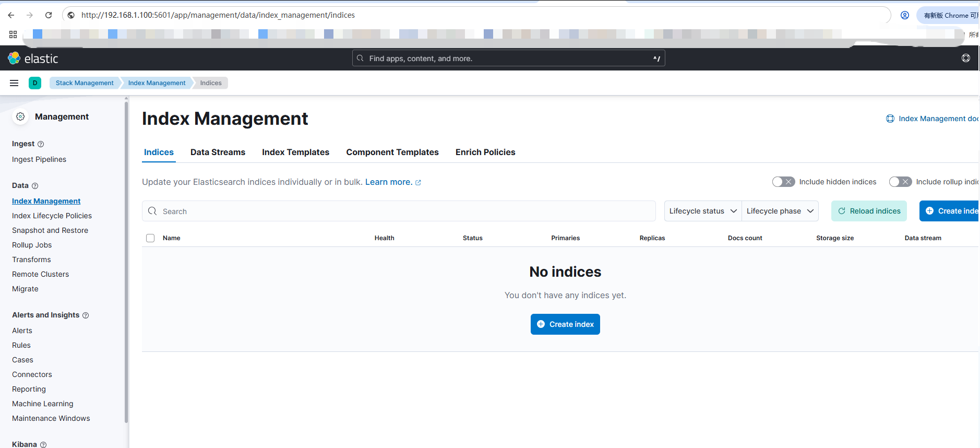Sort by the Health column header
This screenshot has height=448, width=980.
(x=384, y=238)
